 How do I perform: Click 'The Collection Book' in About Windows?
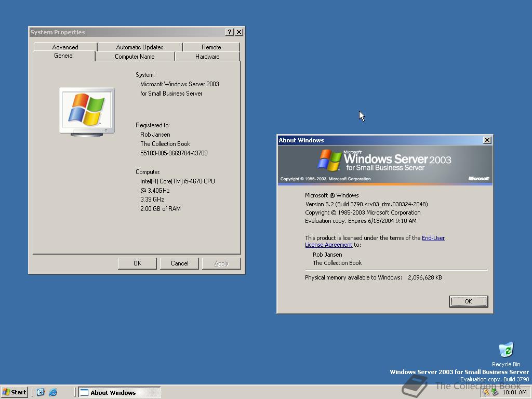tap(337, 263)
